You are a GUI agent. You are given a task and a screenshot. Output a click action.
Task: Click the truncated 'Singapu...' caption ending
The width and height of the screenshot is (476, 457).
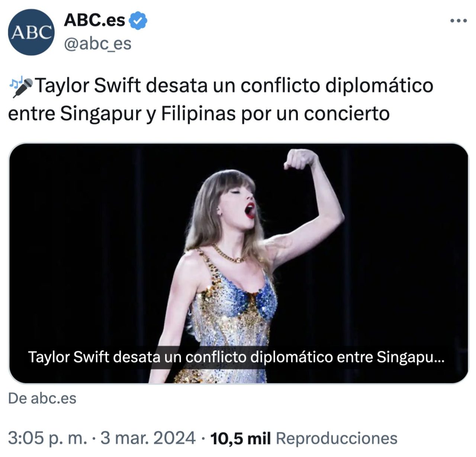pos(411,357)
